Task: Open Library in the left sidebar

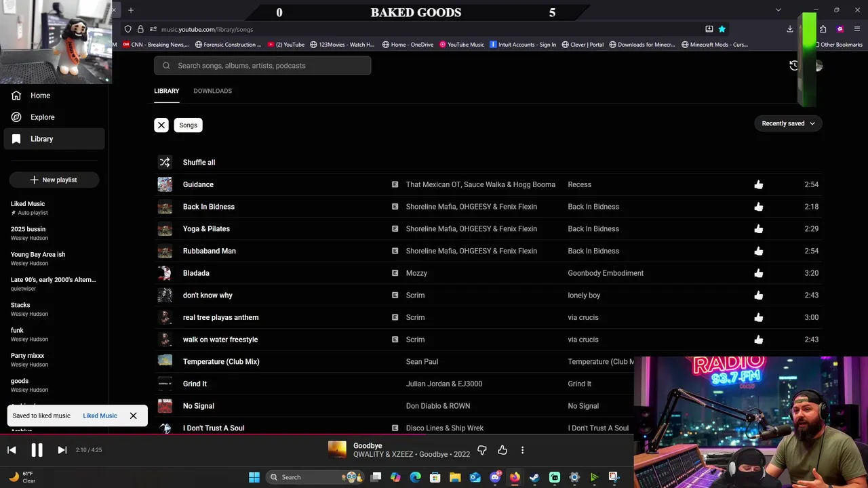Action: tap(54, 139)
